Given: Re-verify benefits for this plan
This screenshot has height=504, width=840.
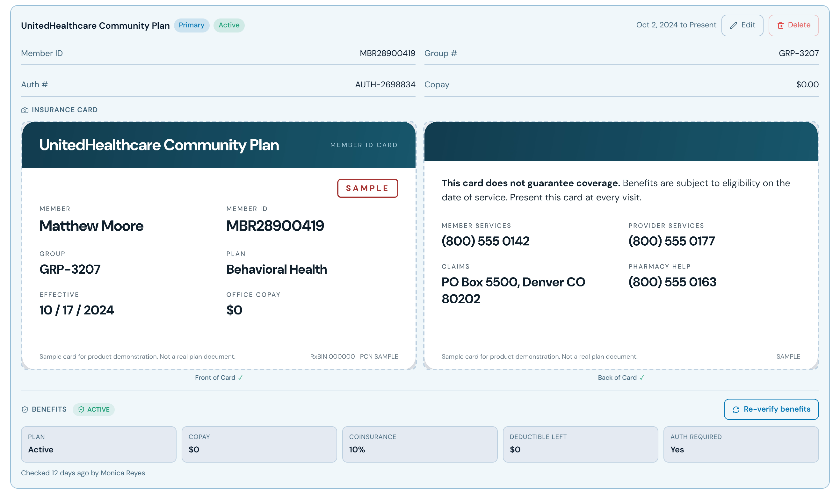Looking at the screenshot, I should click(x=771, y=409).
